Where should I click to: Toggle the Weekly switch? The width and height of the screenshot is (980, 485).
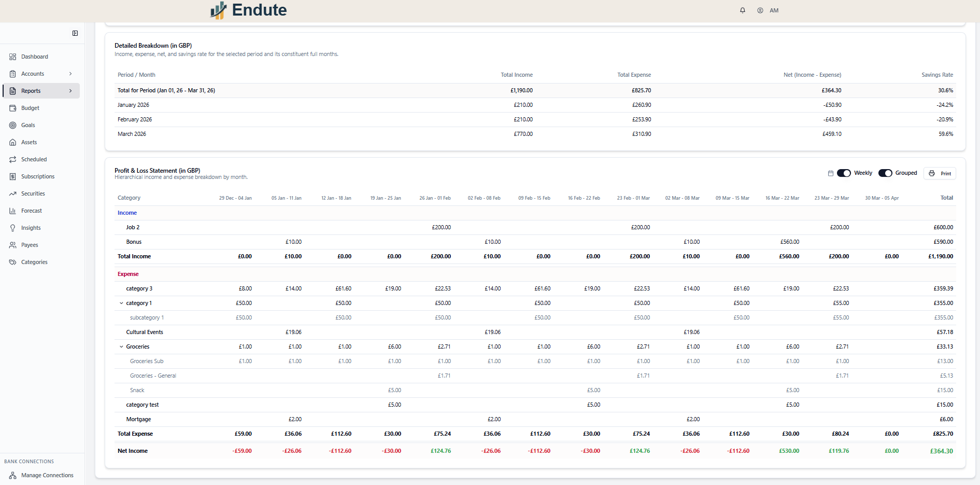[844, 173]
